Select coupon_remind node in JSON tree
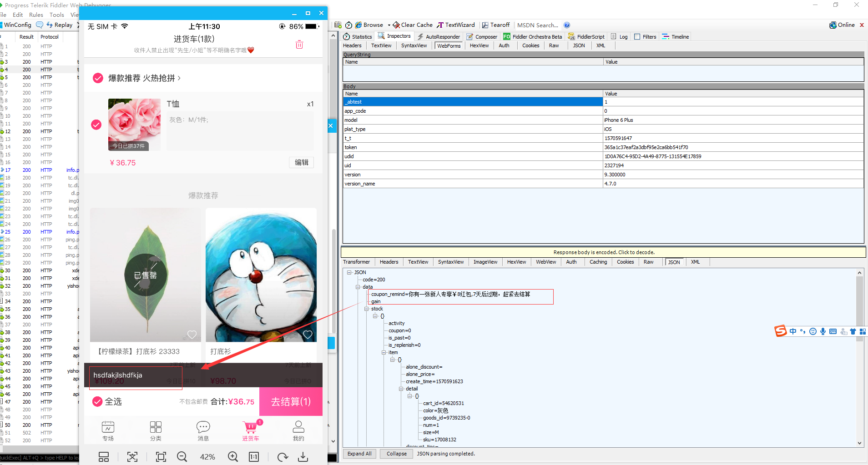Screen dimensions: 868x465 [450, 294]
